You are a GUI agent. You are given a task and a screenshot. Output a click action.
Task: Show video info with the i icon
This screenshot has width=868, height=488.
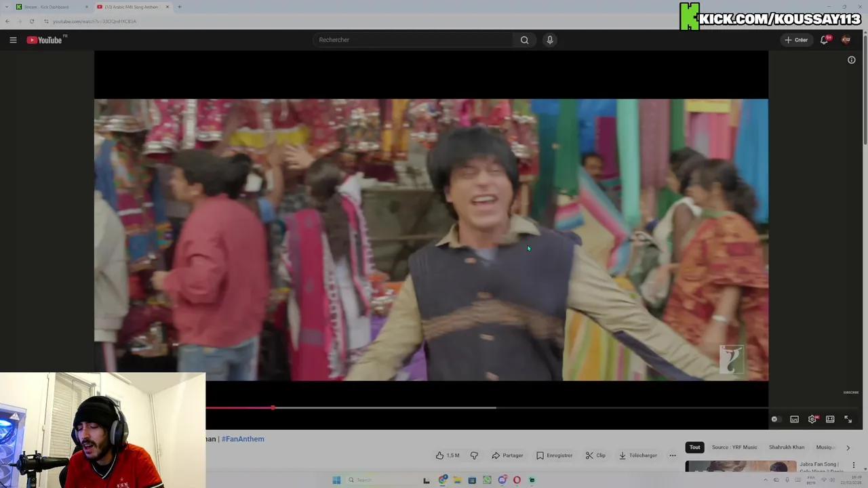click(x=852, y=60)
